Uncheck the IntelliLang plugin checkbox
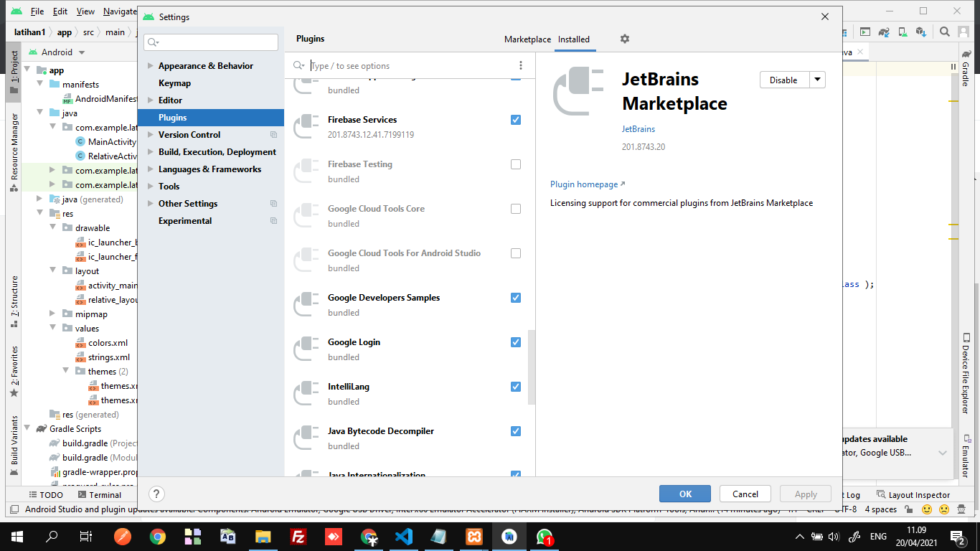This screenshot has height=551, width=980. tap(516, 387)
